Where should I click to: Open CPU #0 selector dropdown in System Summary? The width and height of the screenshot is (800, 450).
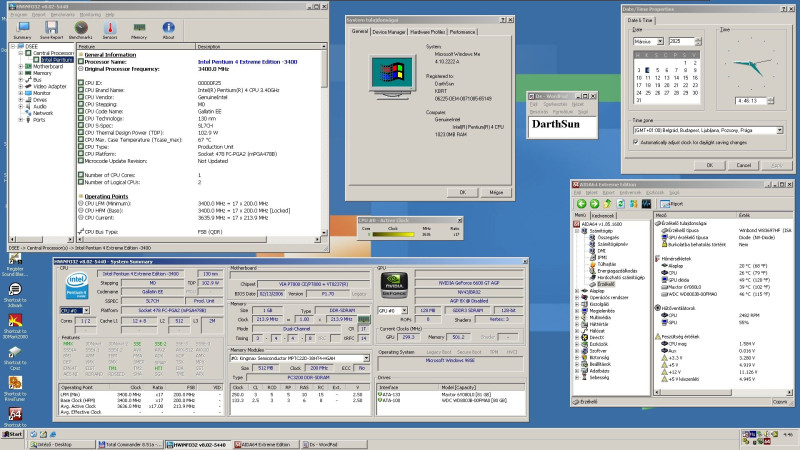tap(86, 310)
